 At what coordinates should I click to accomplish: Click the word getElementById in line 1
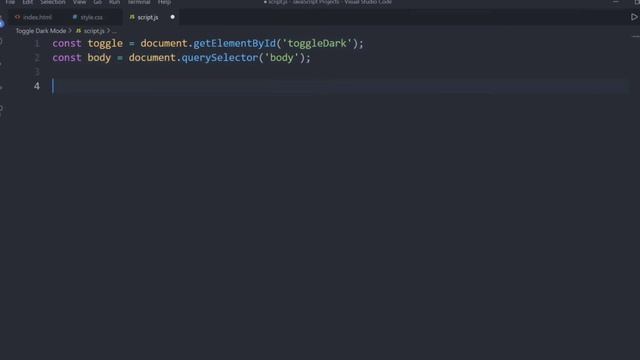point(235,43)
